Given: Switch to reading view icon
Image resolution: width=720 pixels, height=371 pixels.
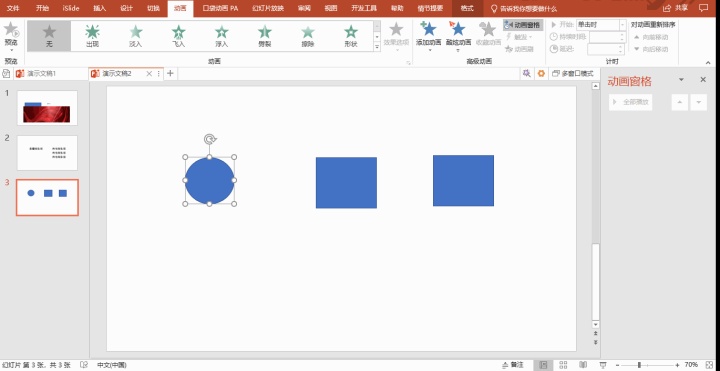Looking at the screenshot, I should tap(583, 365).
